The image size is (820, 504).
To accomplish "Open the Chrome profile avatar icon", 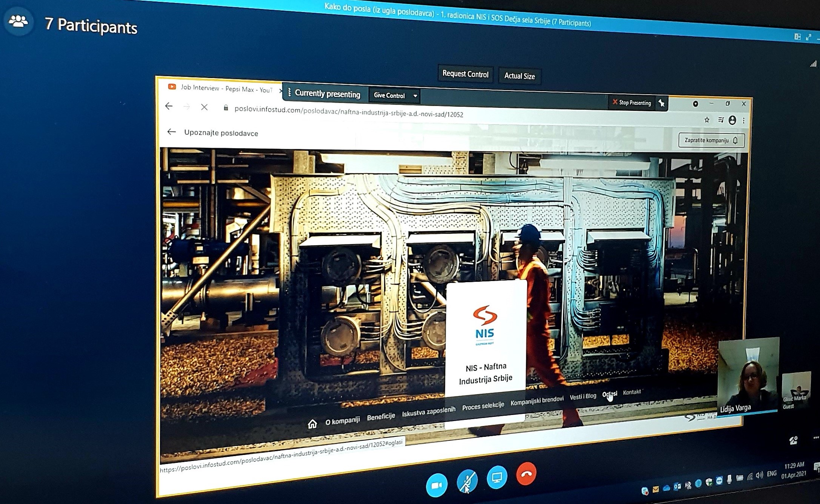I will point(732,120).
